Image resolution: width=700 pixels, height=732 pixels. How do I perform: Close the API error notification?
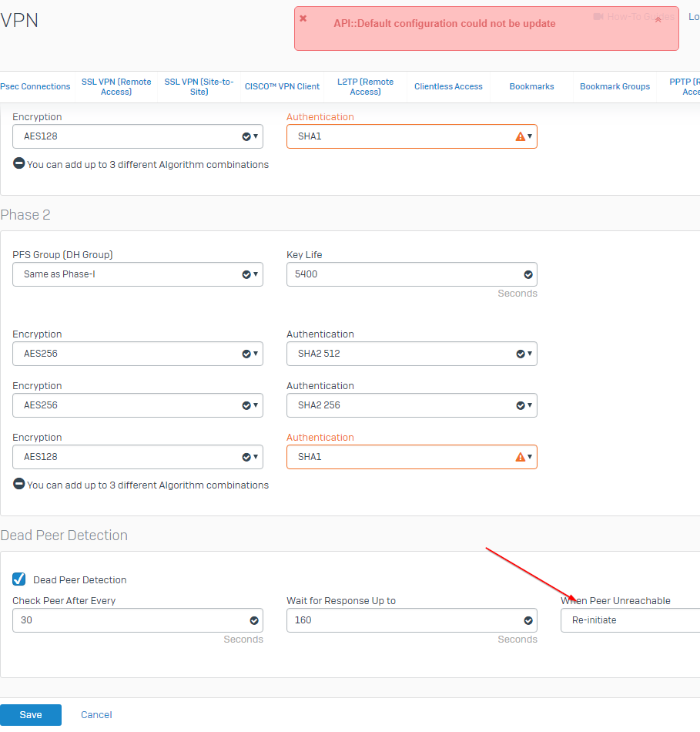[303, 18]
